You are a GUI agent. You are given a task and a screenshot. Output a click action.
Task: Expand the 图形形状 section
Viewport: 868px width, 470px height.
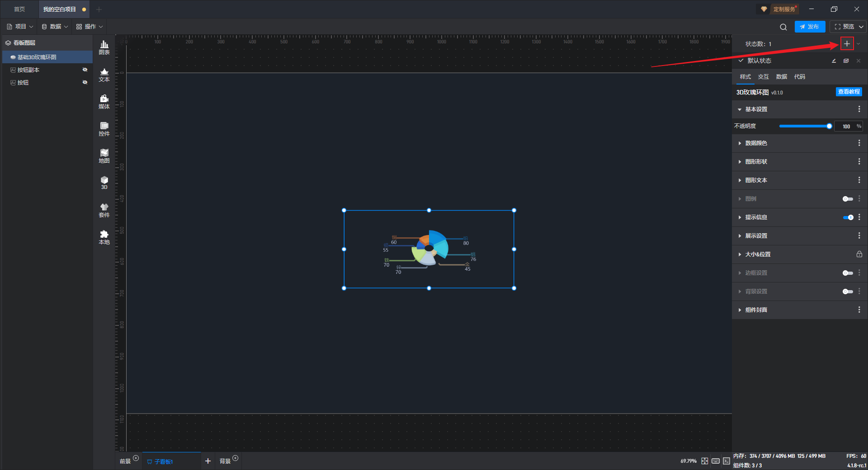tap(756, 162)
